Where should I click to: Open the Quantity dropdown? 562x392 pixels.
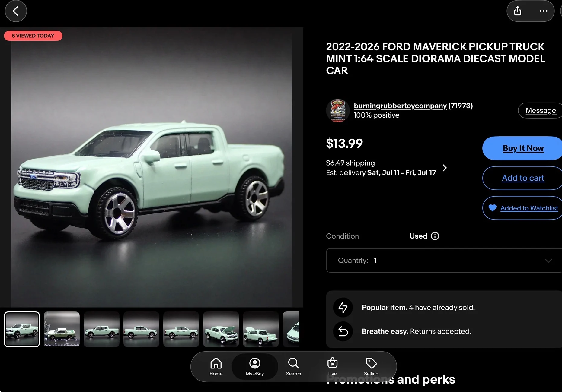pos(444,261)
